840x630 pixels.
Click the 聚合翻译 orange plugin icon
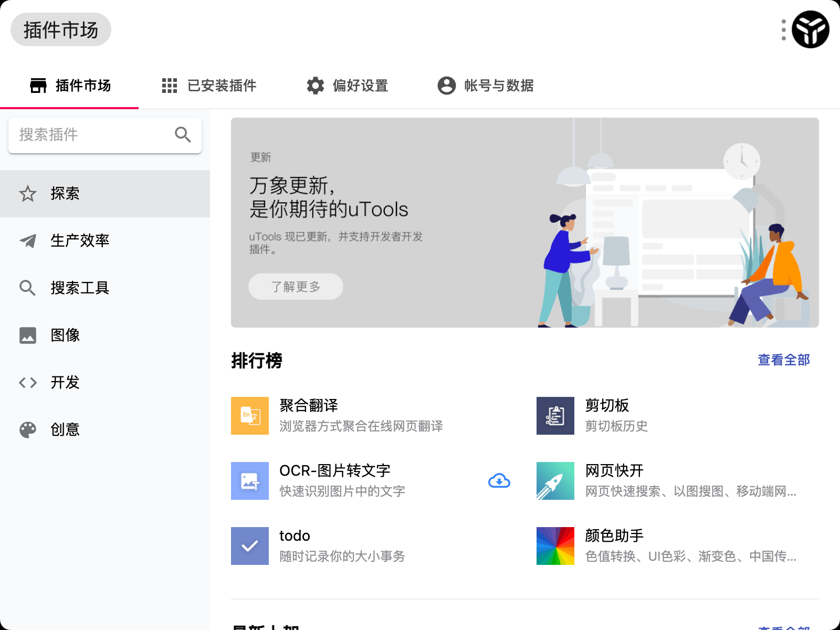pos(250,416)
